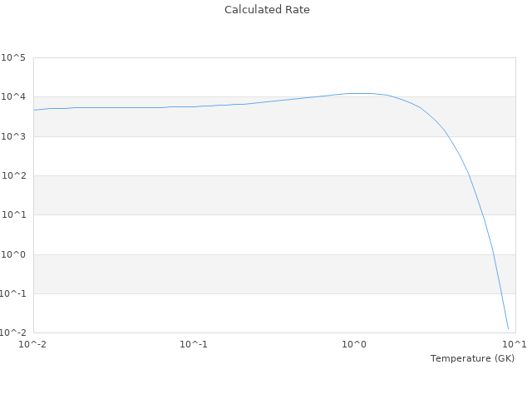
Task: Click the leftmost start of the blue curve
Action: tap(34, 110)
